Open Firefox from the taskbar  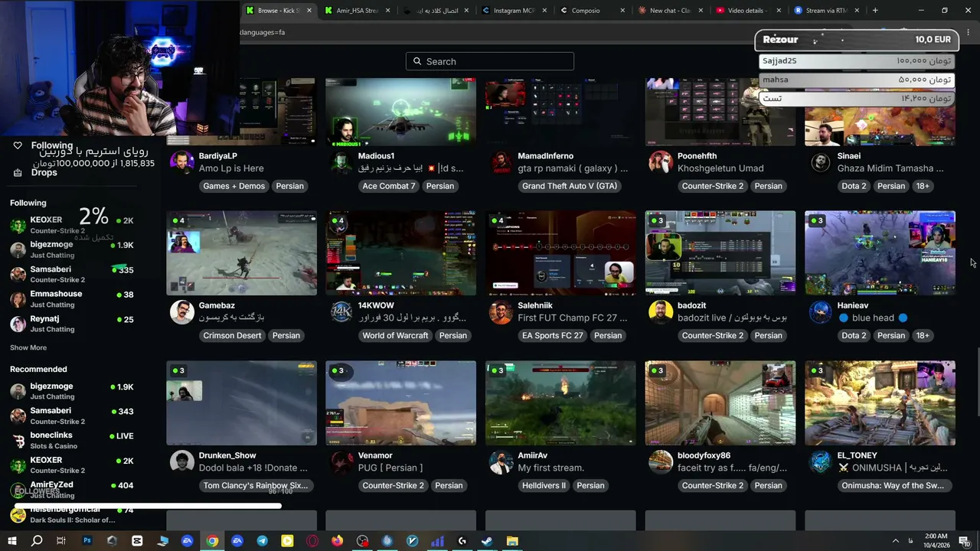pyautogui.click(x=338, y=541)
